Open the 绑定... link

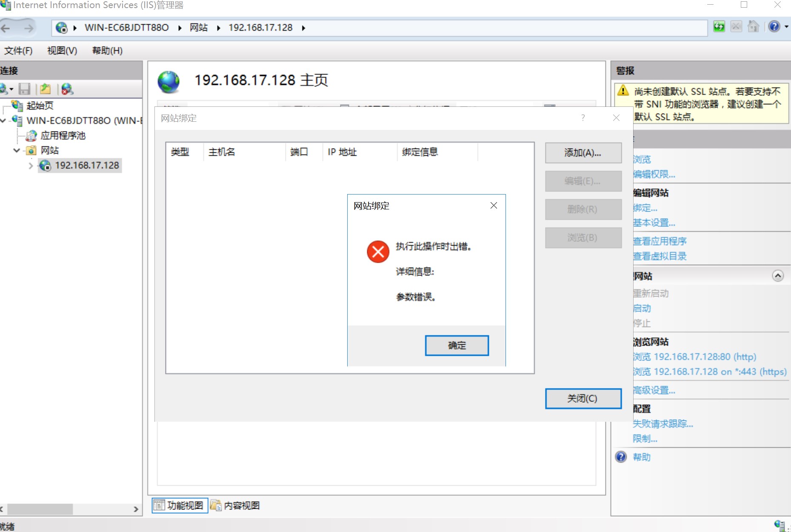(x=645, y=208)
